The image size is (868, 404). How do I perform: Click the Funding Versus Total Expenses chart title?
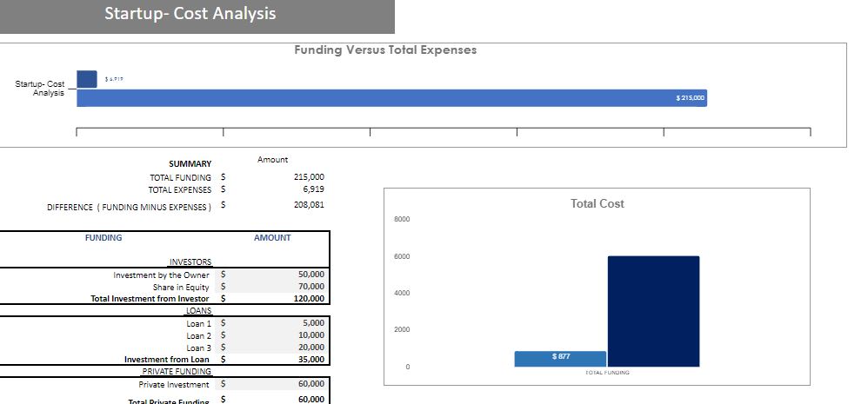385,50
